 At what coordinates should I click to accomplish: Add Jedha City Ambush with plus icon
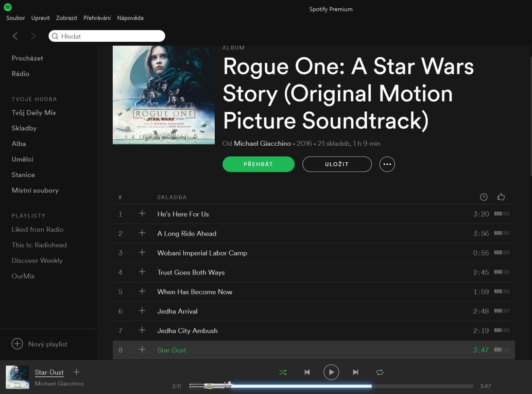click(142, 330)
